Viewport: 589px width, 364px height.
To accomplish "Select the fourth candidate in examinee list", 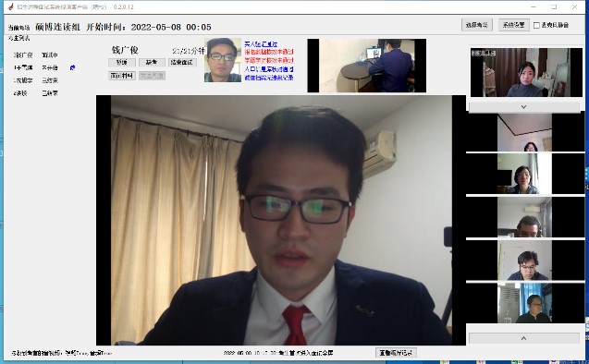I will click(36, 93).
